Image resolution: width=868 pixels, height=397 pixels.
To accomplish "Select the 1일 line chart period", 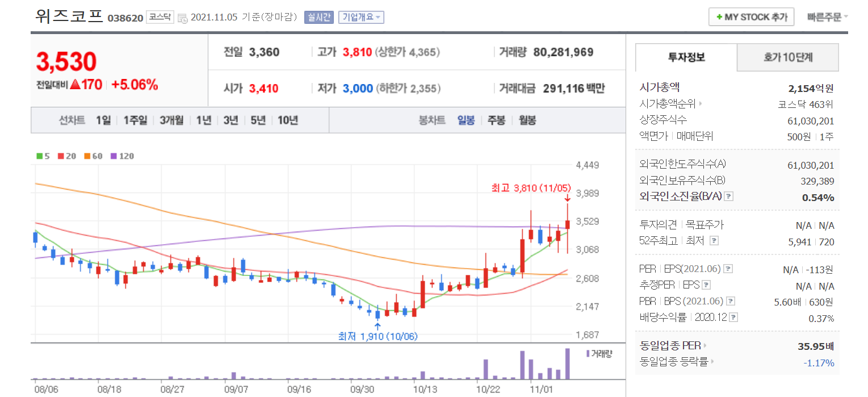I will [x=103, y=120].
